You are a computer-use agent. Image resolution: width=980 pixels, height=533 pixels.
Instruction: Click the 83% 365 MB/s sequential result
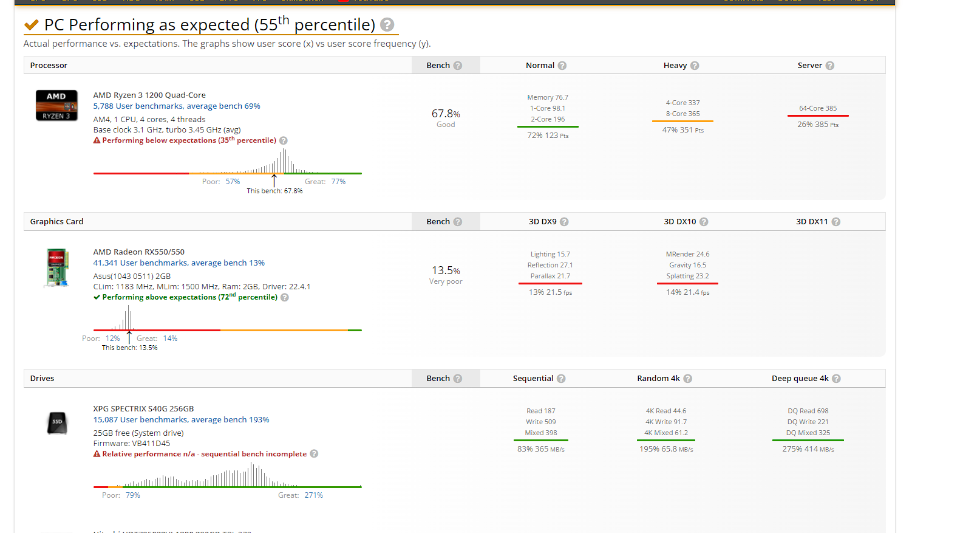pos(540,449)
